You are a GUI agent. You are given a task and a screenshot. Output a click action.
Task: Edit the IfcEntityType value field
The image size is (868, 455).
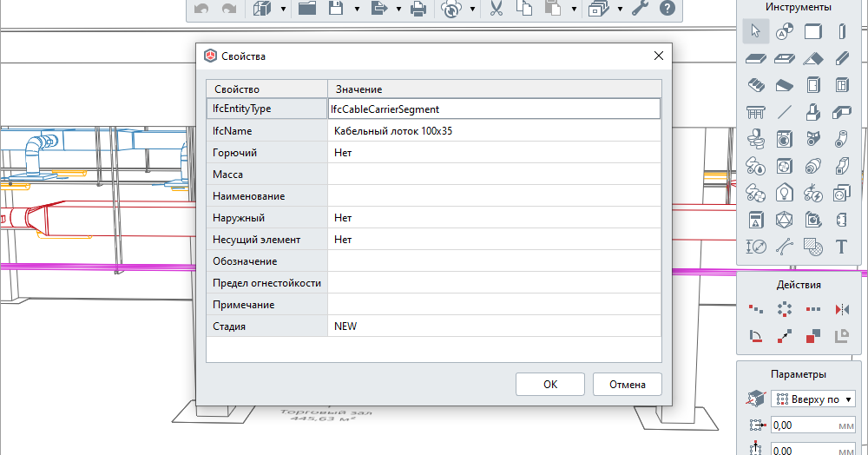point(495,109)
